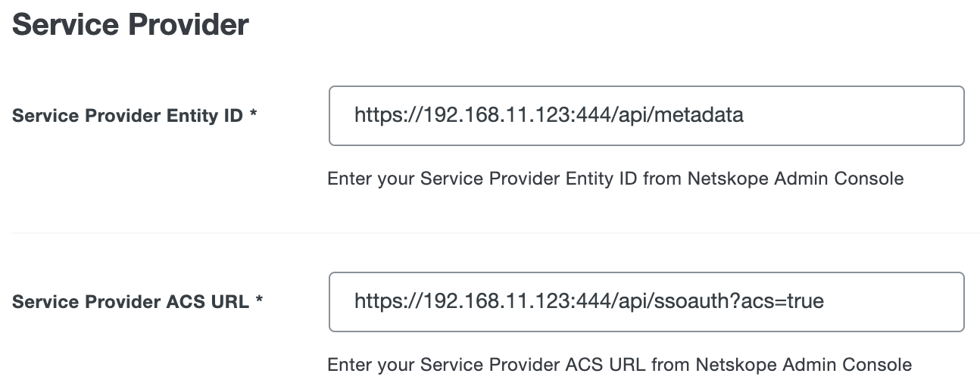Click the "Service Provider" section heading
Image resolution: width=980 pixels, height=389 pixels.
tap(130, 25)
